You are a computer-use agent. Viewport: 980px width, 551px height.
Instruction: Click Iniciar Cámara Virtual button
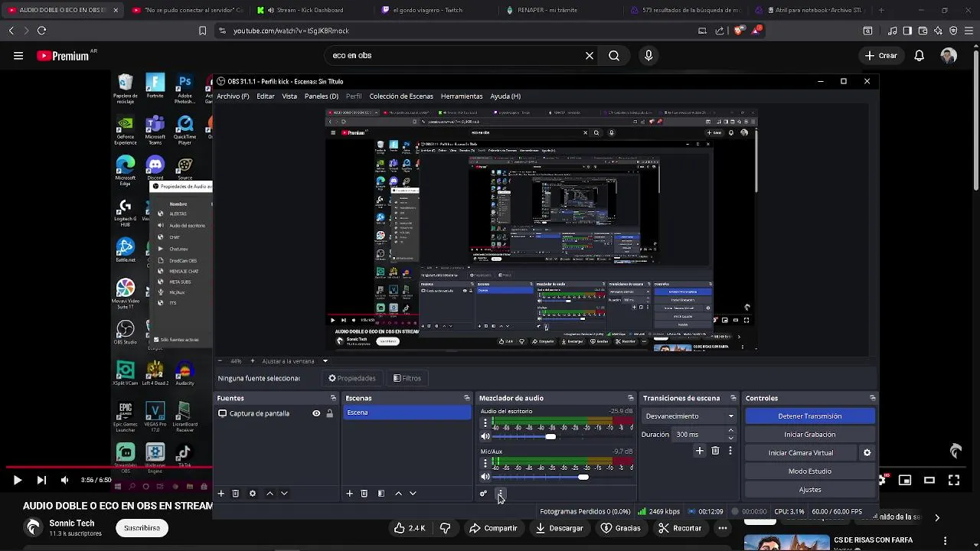(801, 453)
